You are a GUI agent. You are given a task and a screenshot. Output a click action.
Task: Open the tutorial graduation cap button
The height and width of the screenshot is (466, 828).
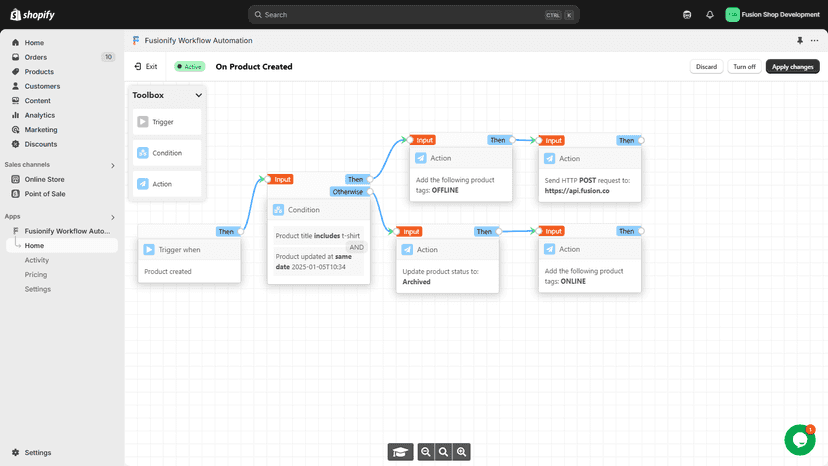click(x=400, y=452)
